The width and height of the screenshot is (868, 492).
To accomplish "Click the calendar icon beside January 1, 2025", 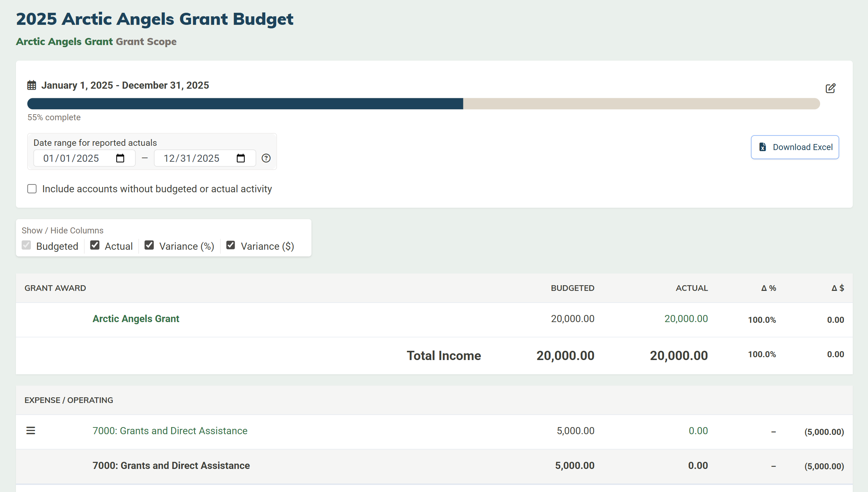I will click(x=32, y=85).
